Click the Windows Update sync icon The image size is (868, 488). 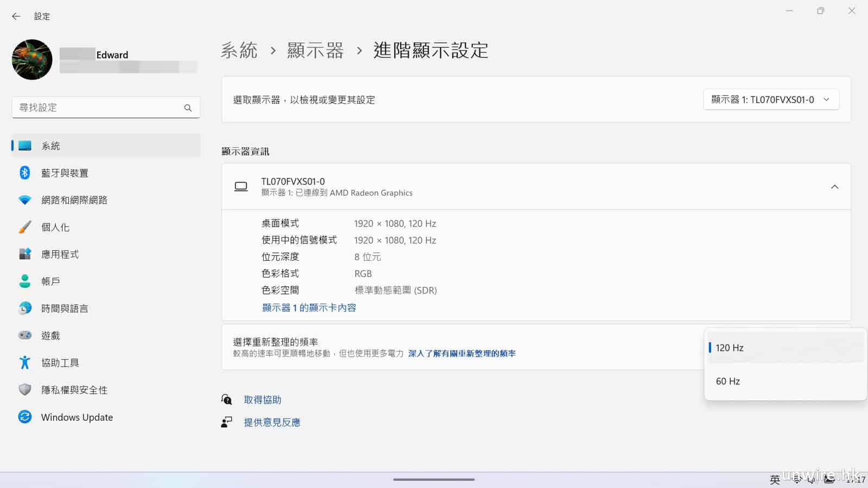25,417
